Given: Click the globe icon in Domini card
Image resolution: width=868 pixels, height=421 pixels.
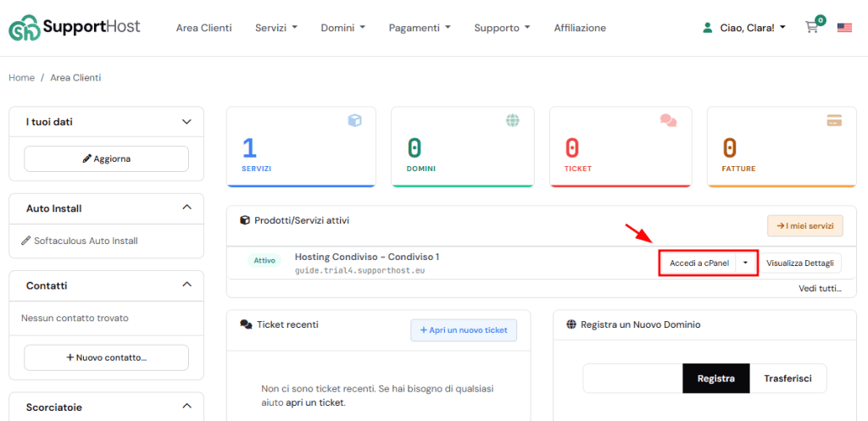Looking at the screenshot, I should click(513, 120).
